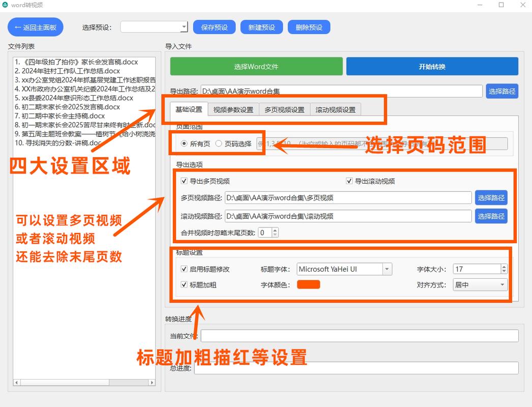The width and height of the screenshot is (532, 407).
Task: Click the word转视频 app icon in the title bar
Action: coord(6,5)
